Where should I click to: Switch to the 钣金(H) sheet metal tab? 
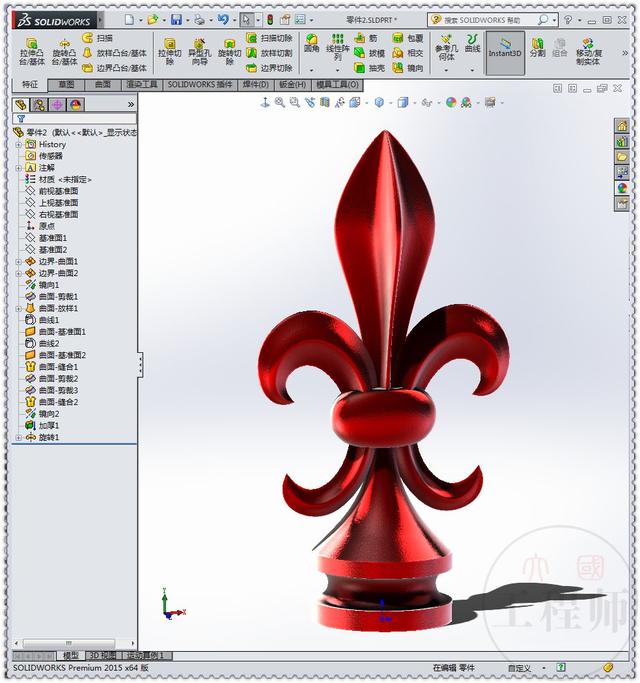[x=293, y=85]
